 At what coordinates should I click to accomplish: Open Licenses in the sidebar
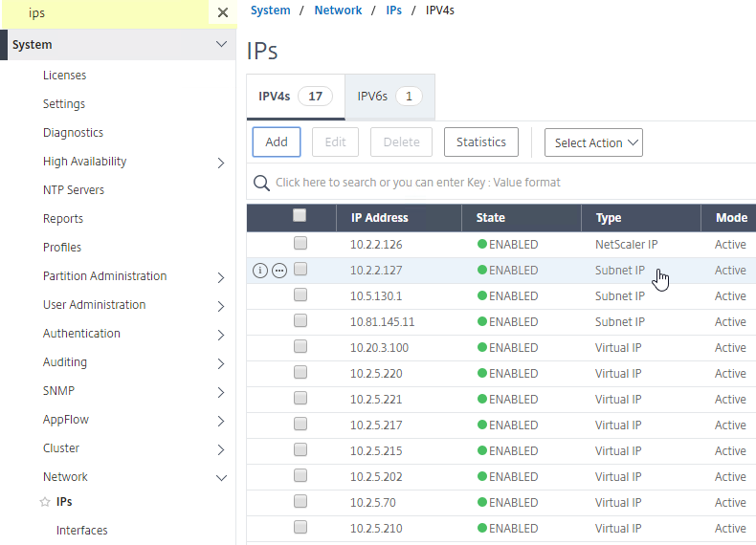click(65, 76)
